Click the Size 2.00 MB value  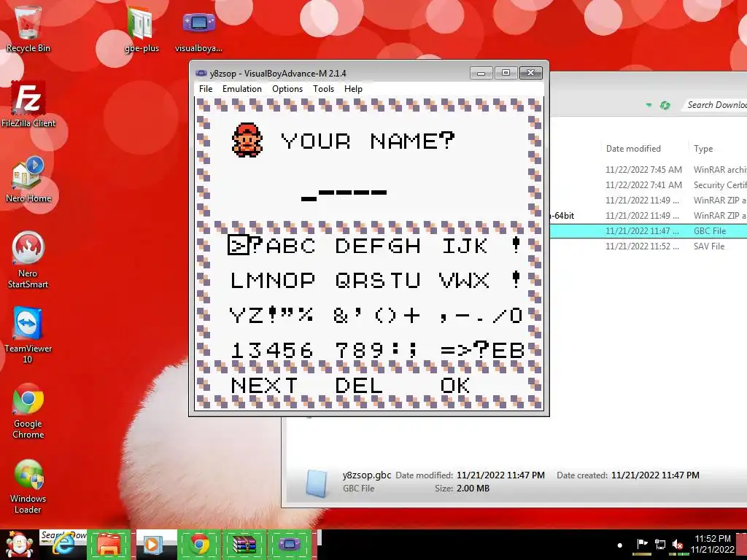coord(473,488)
